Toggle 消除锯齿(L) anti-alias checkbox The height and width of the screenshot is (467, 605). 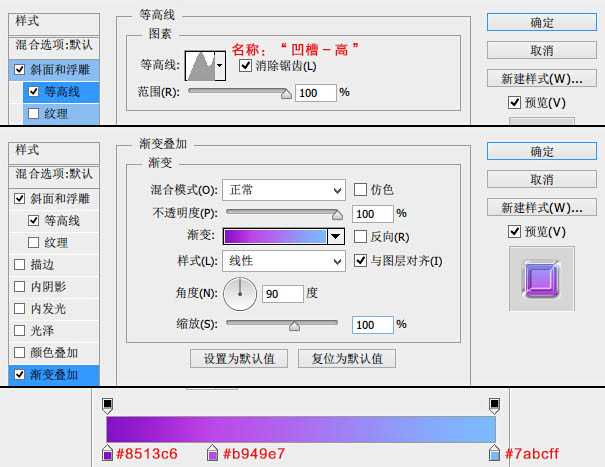[x=245, y=65]
